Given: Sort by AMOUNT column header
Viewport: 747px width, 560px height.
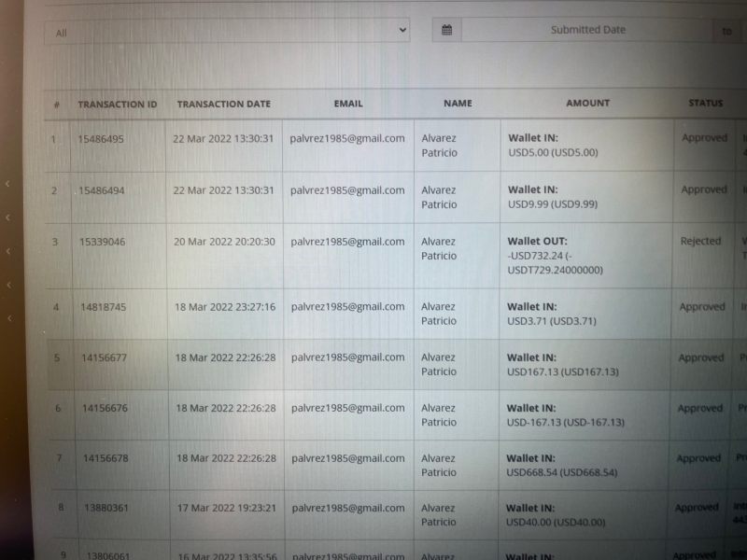Looking at the screenshot, I should (588, 103).
